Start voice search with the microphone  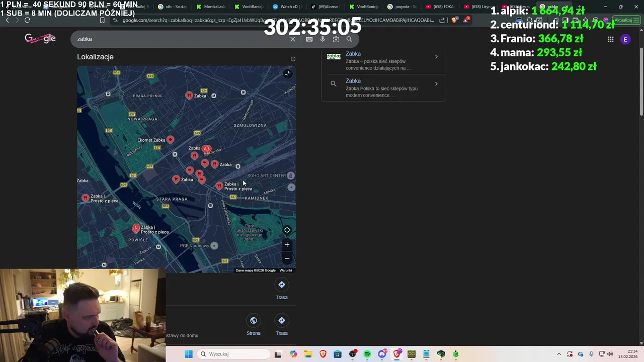point(323,39)
